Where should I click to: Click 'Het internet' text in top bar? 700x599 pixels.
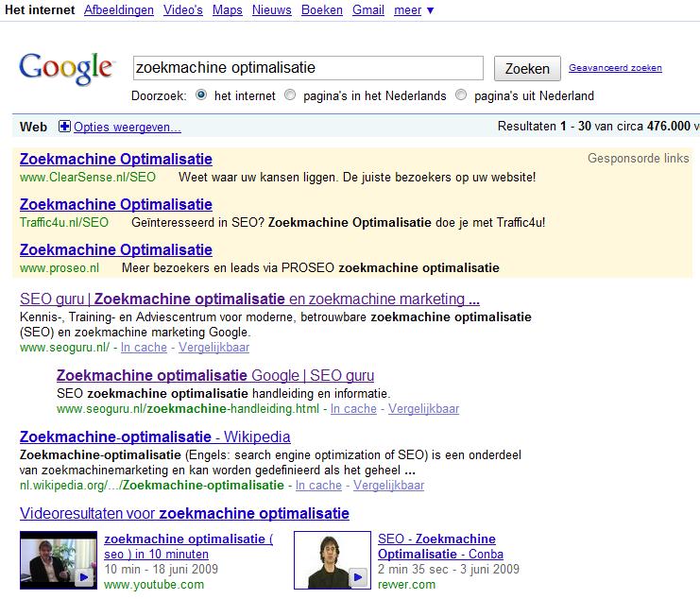click(x=40, y=9)
